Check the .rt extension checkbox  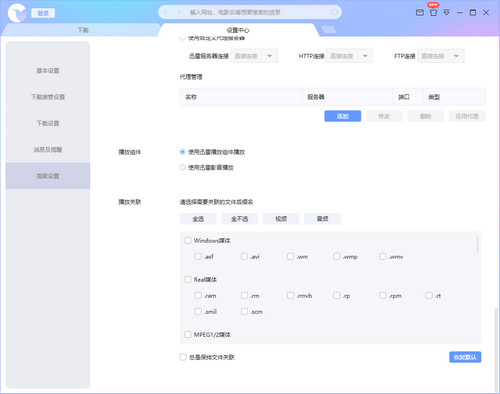click(429, 295)
